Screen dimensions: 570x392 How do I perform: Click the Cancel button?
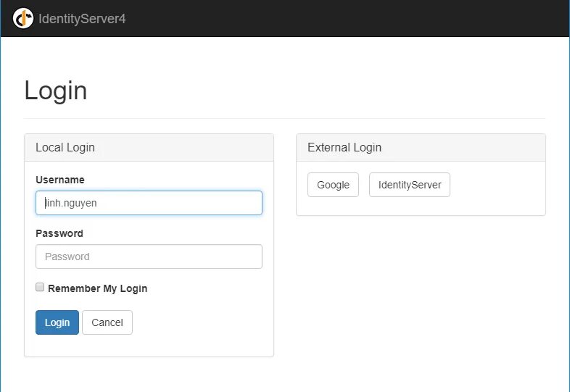pos(107,322)
